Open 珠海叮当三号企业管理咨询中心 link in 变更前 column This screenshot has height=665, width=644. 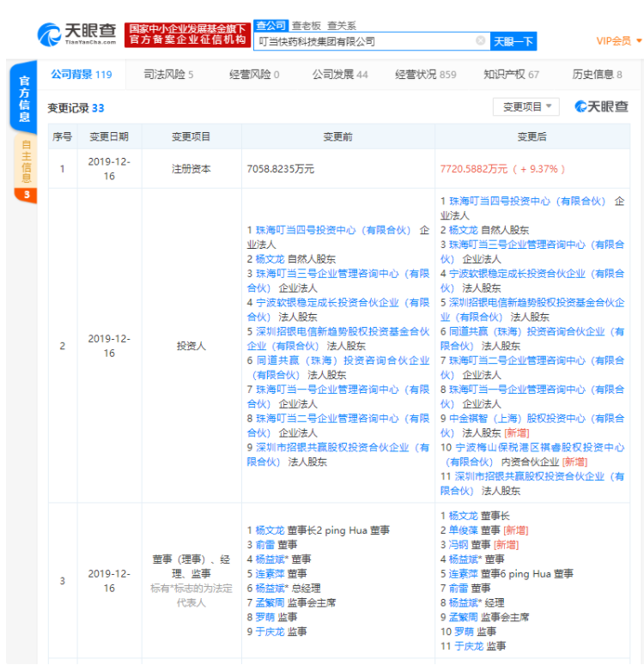tap(338, 281)
